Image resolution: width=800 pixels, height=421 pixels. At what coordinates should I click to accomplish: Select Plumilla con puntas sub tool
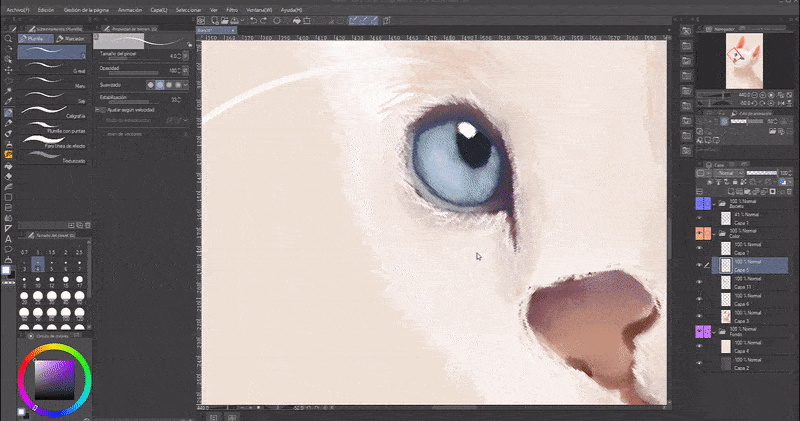pos(52,127)
